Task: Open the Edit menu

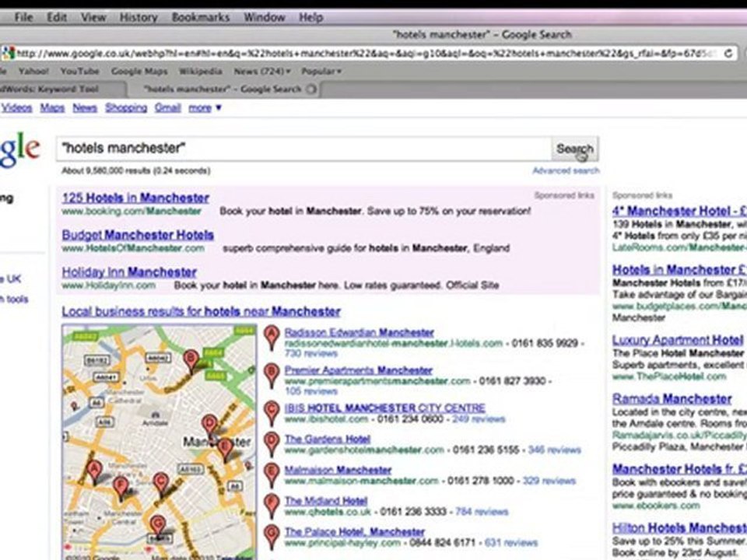Action: [x=57, y=18]
